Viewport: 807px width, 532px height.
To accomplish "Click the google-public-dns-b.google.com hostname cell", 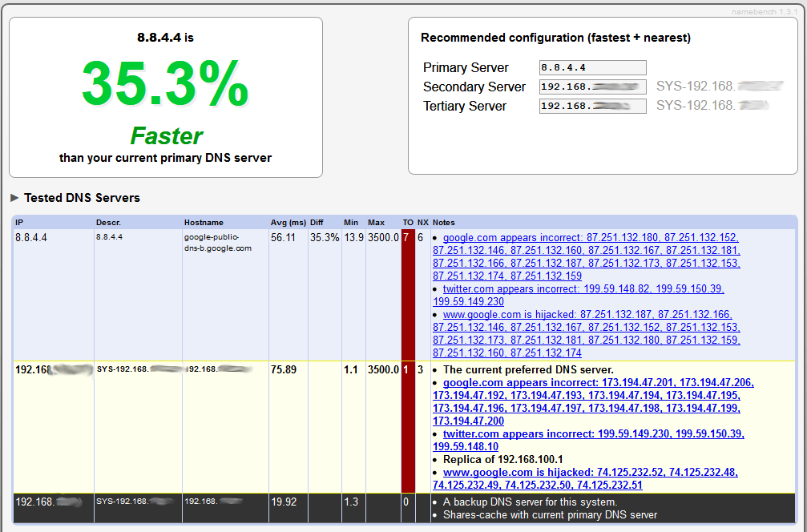I will (217, 243).
